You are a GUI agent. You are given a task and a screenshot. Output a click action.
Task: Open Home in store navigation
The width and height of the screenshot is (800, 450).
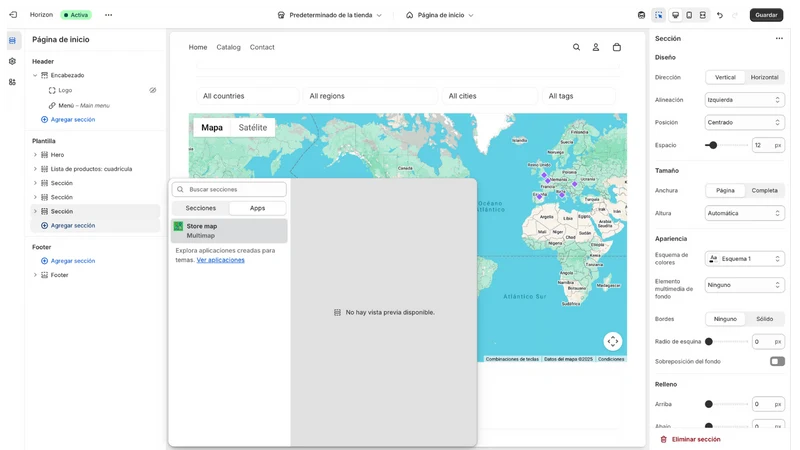coord(198,47)
